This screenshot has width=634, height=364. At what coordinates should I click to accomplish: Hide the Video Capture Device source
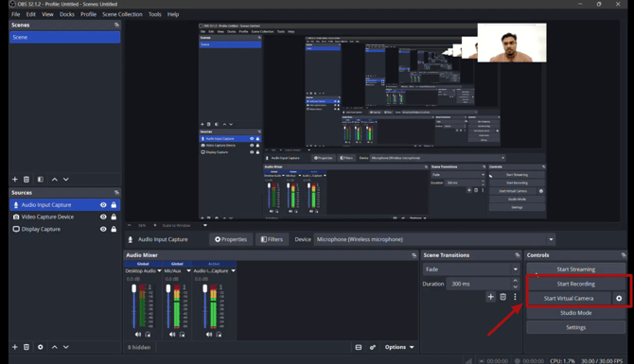(103, 217)
